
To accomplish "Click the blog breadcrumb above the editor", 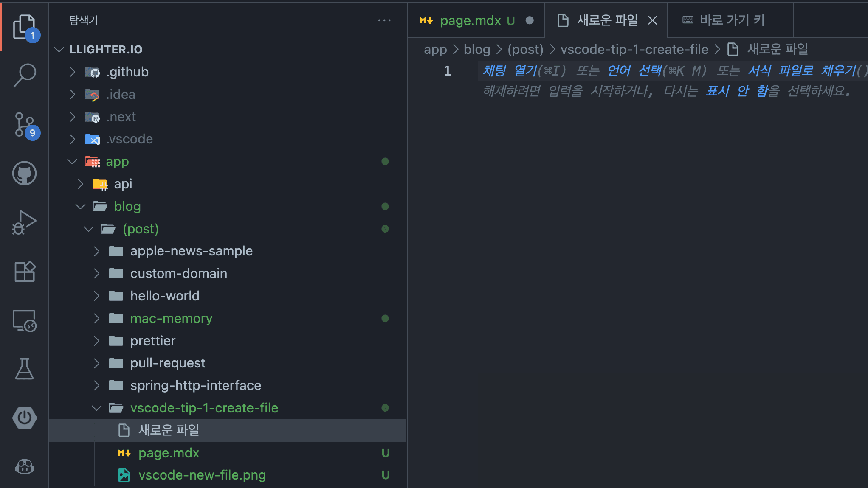I will 476,49.
